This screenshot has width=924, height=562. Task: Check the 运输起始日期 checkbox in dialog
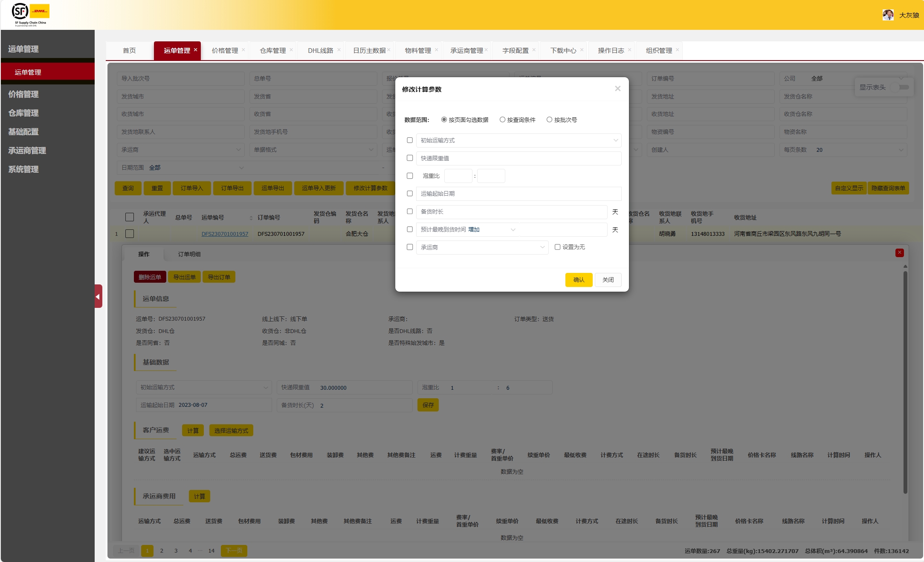410,194
